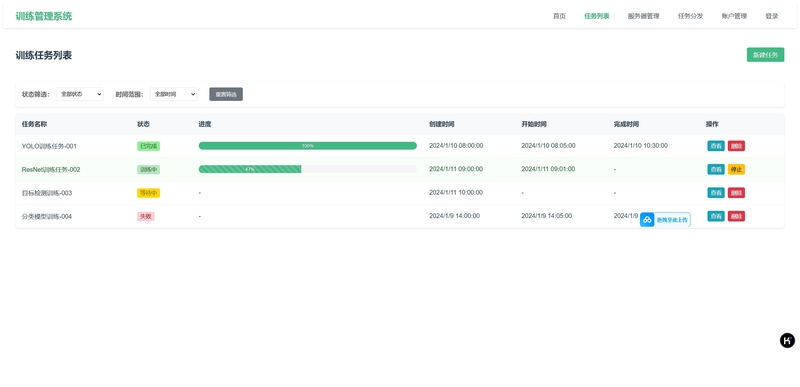800x387 pixels.
Task: Click the 状态 column header
Action: [143, 124]
